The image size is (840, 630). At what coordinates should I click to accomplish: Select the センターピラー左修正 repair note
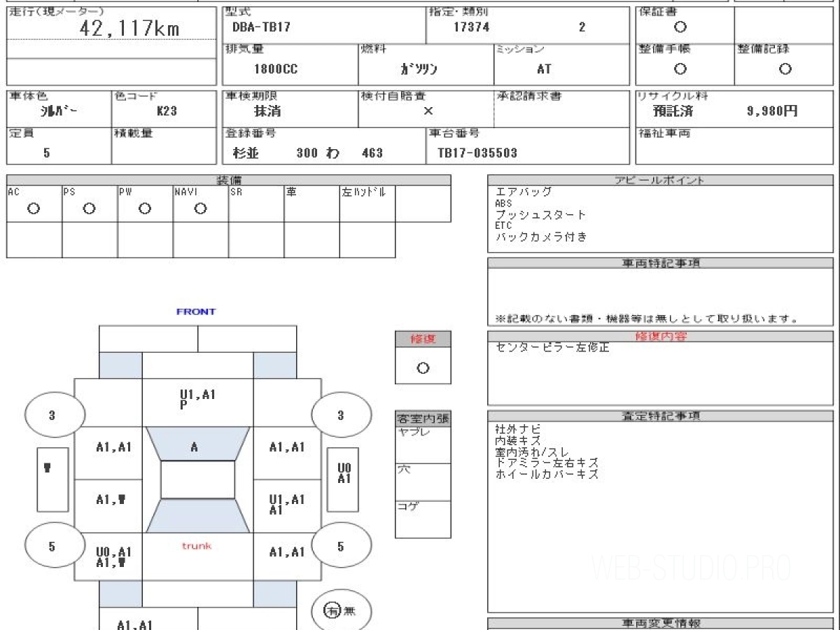click(553, 348)
